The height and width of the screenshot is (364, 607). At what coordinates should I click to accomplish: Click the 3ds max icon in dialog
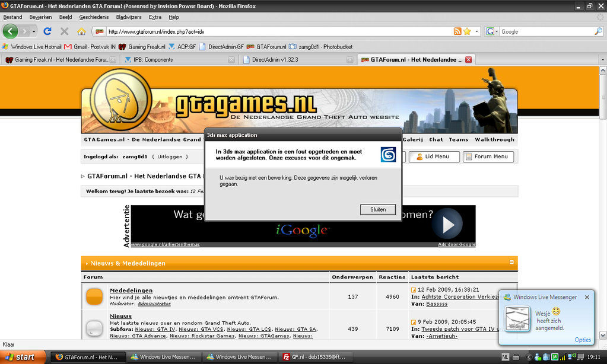point(388,155)
